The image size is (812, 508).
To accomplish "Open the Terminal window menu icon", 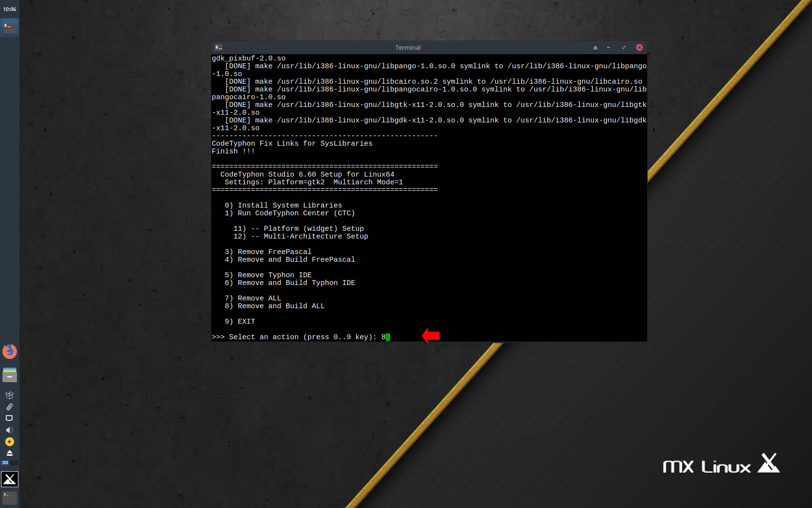I will tap(218, 47).
